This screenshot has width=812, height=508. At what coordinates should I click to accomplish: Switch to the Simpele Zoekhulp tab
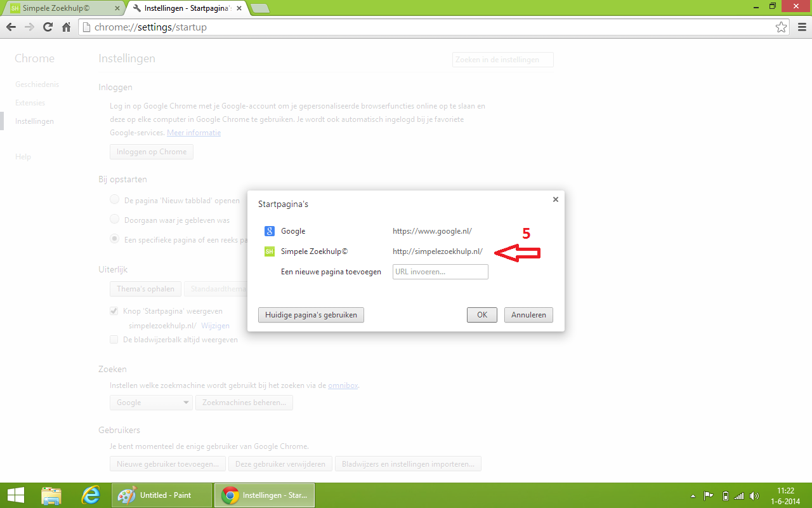(x=63, y=8)
